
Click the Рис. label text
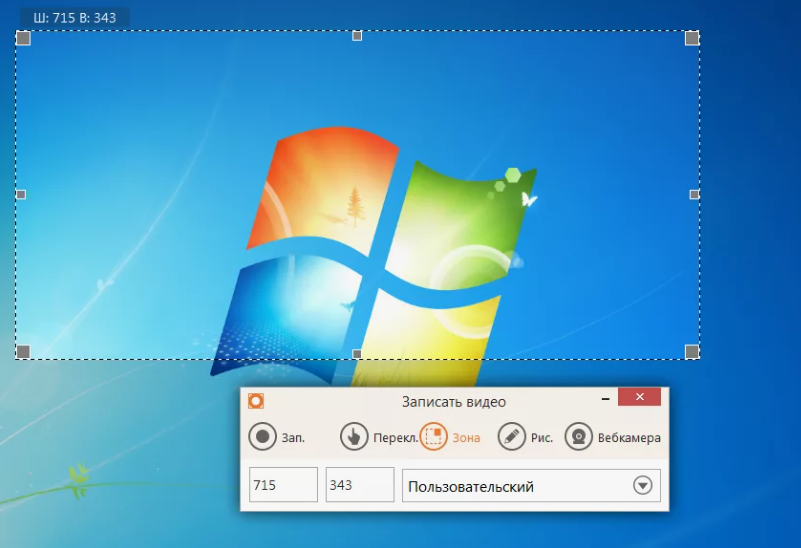click(542, 438)
